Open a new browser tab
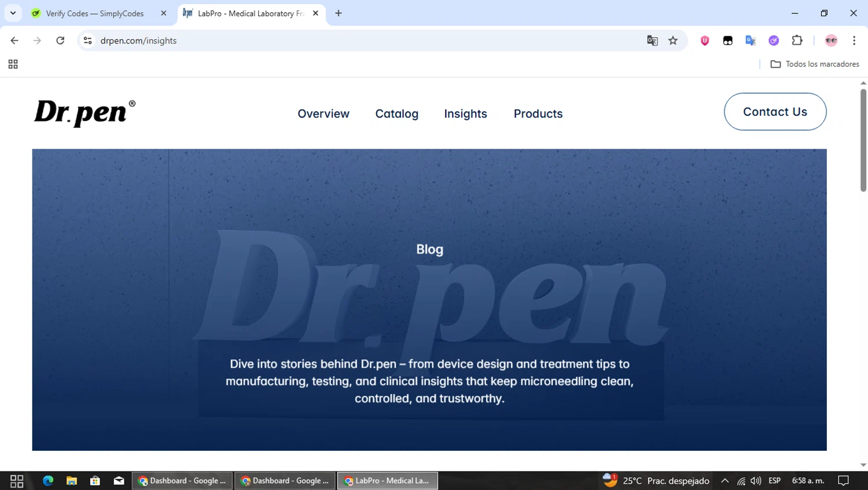Viewport: 868px width, 490px height. 339,13
